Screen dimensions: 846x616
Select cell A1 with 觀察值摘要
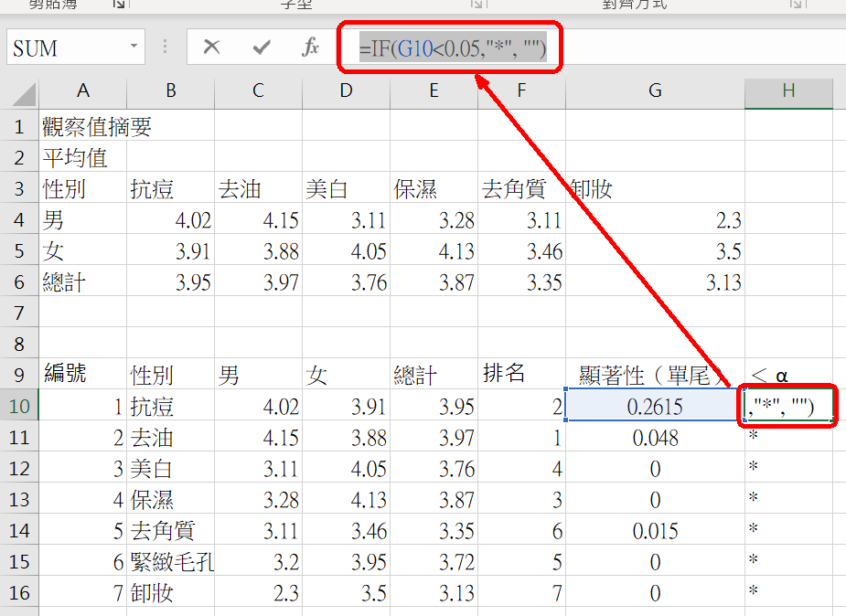82,126
